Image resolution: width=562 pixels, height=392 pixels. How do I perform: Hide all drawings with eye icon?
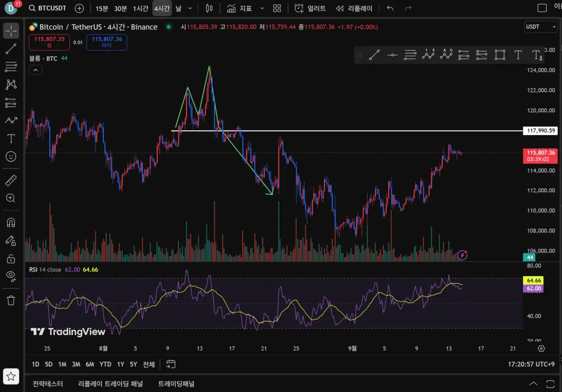coord(11,276)
